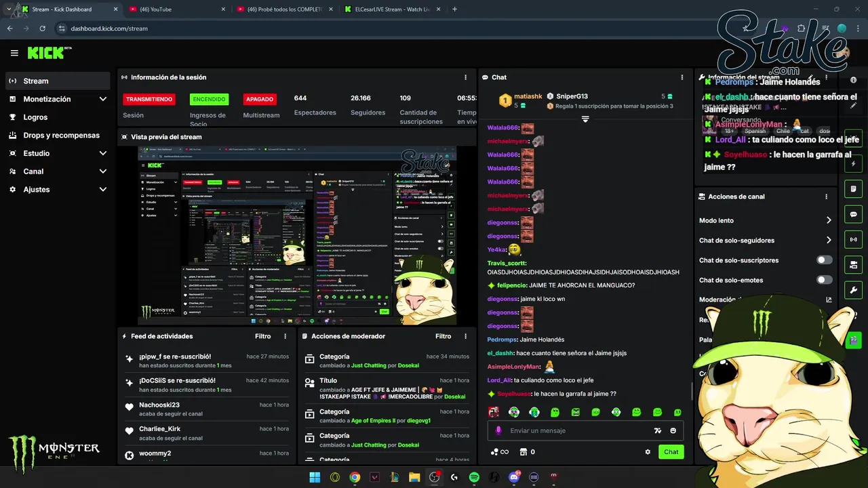
Task: Open Chat de solo-seguidores options chevron
Action: (829, 240)
